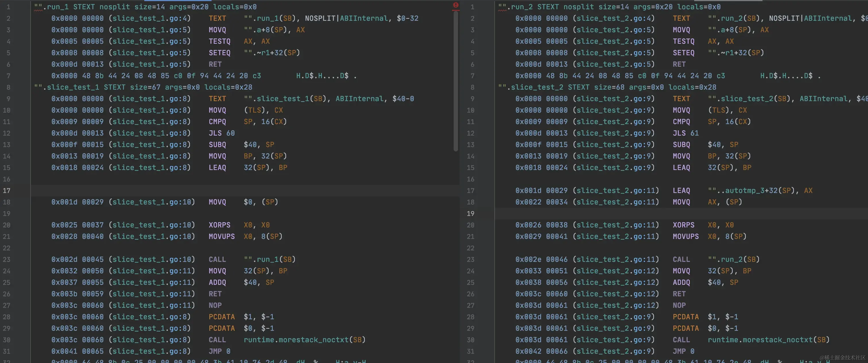Click line number 17 in the left gutter
Image resolution: width=868 pixels, height=363 pixels.
pyautogui.click(x=7, y=190)
